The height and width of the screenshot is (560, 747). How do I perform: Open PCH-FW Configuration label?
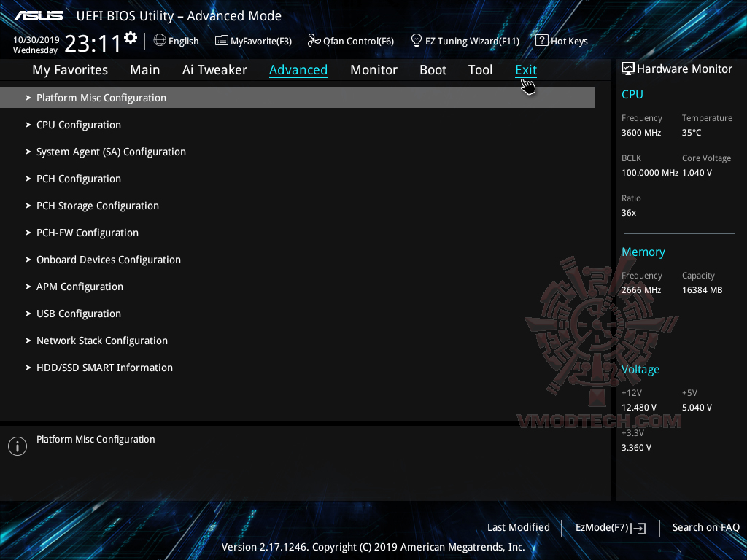(88, 233)
